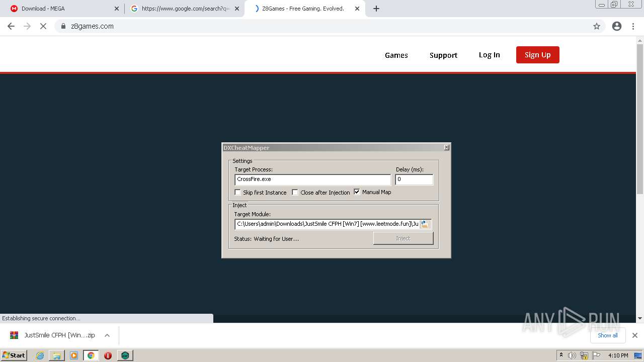Click the 'Waiting for User...' status text
This screenshot has height=362, width=644.
coord(276,239)
